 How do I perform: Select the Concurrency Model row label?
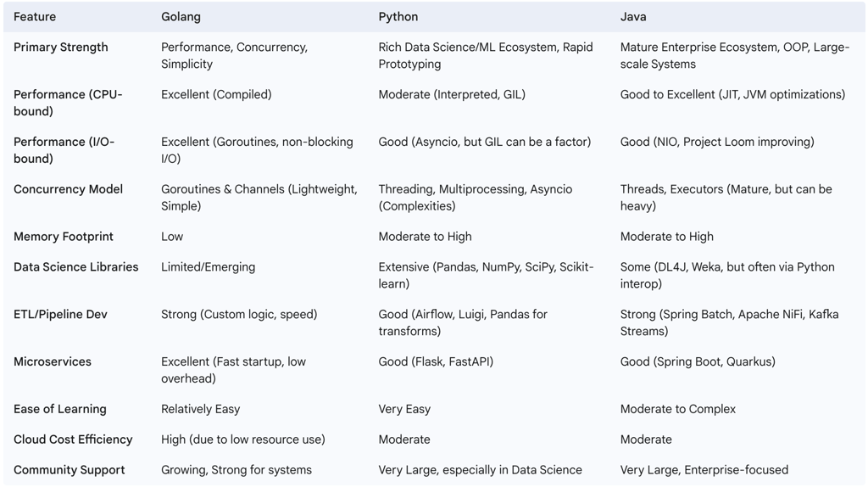pos(68,189)
